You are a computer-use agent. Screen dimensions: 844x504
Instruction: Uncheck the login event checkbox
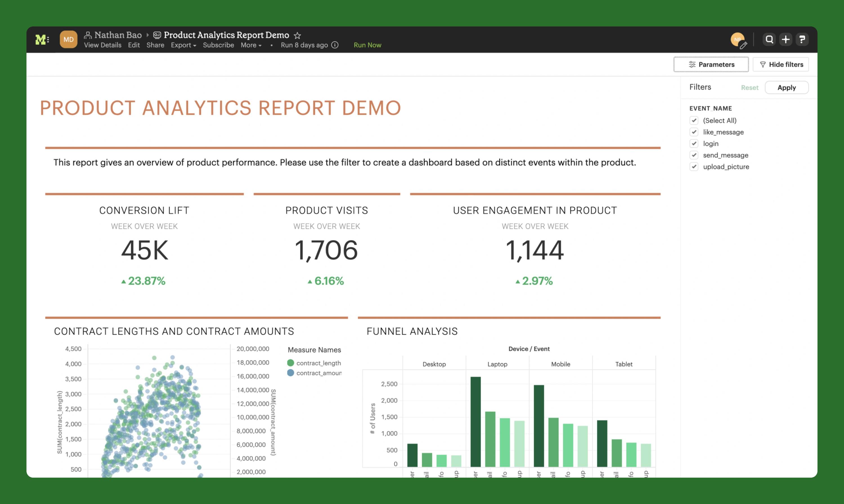point(694,143)
